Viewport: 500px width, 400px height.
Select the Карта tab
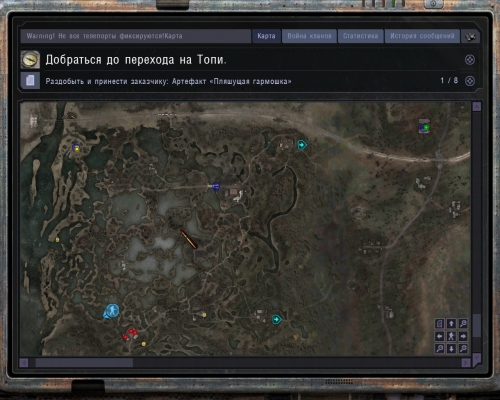point(266,36)
